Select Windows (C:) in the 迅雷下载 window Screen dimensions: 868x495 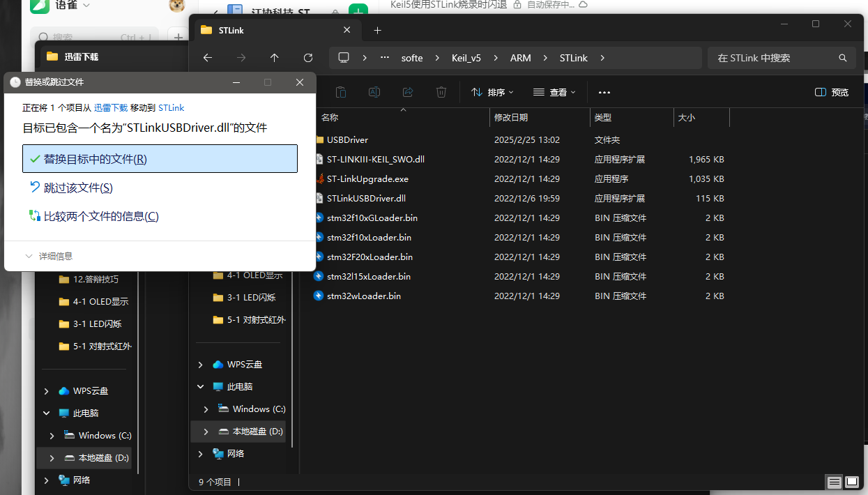coord(105,436)
